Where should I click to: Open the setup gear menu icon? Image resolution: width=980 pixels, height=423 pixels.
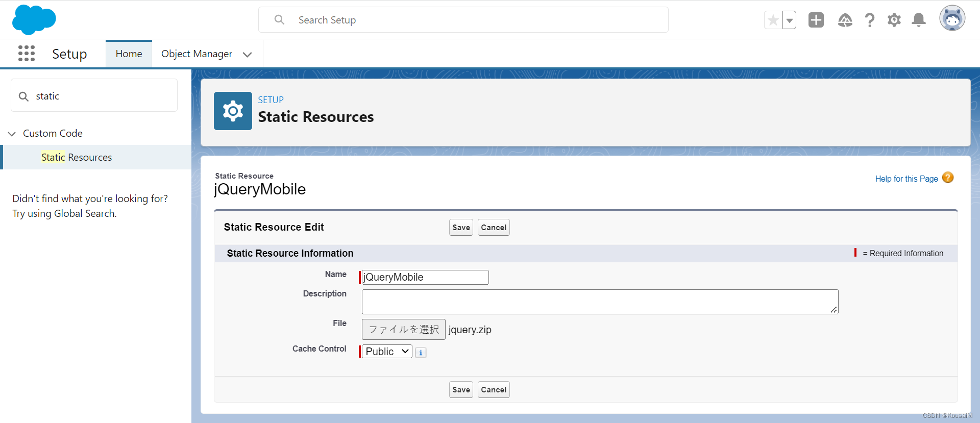click(x=894, y=20)
